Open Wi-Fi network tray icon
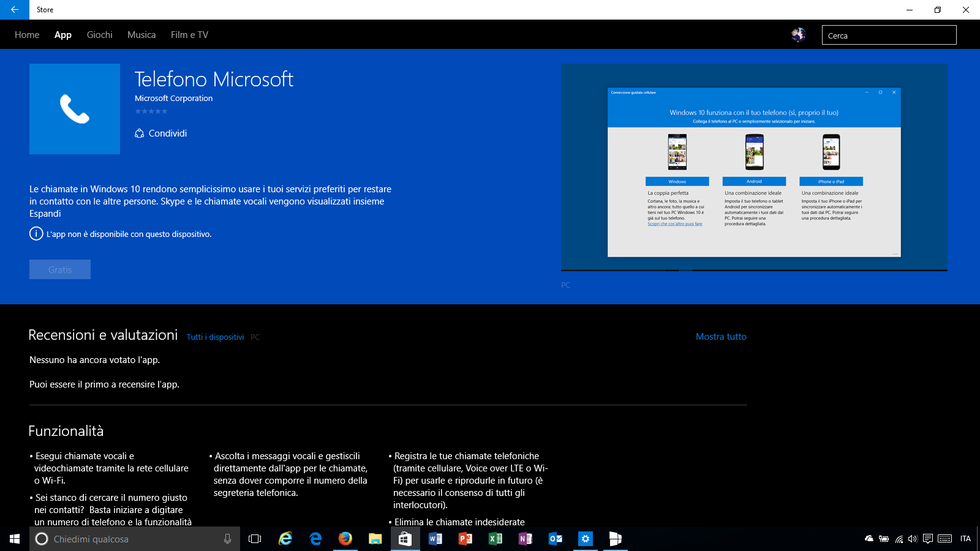Image resolution: width=980 pixels, height=551 pixels. (899, 539)
